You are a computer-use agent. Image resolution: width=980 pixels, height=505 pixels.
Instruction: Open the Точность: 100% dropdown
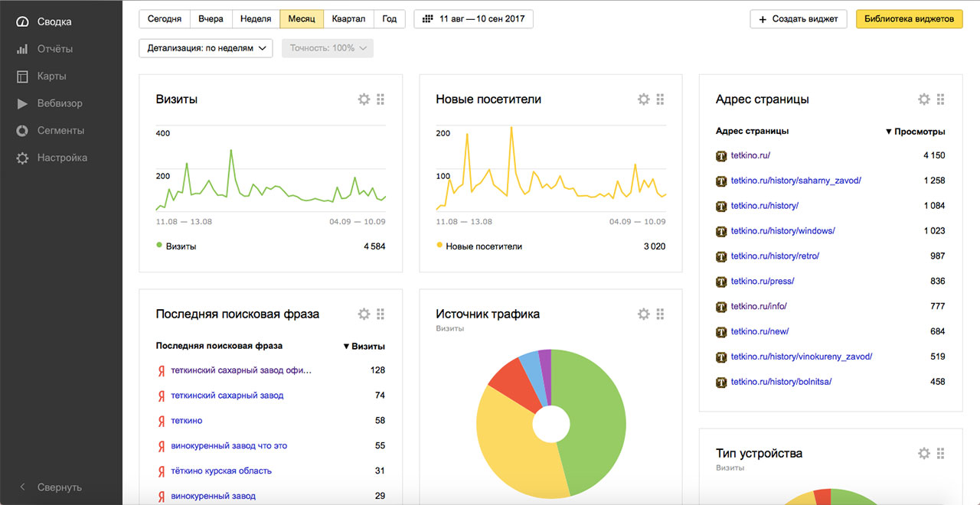point(328,47)
